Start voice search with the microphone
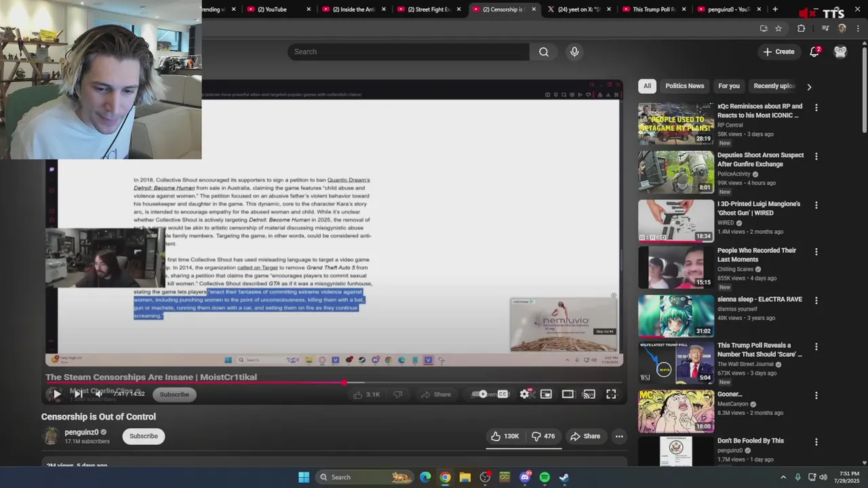 point(574,52)
